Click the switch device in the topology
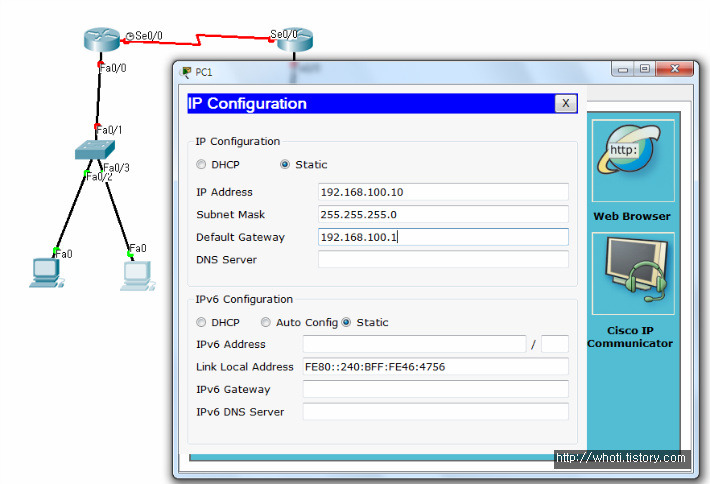Screen dimensions: 710x484 pos(95,150)
